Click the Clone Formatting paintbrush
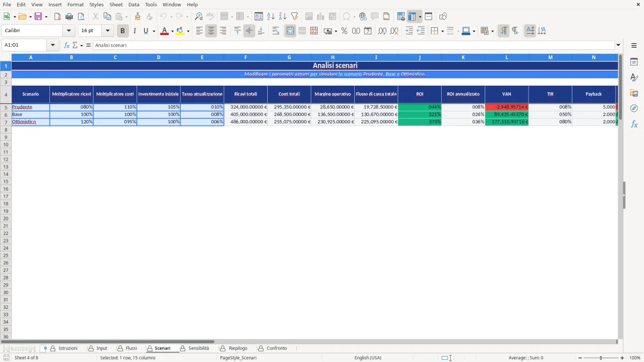The image size is (644, 362). [x=137, y=17]
